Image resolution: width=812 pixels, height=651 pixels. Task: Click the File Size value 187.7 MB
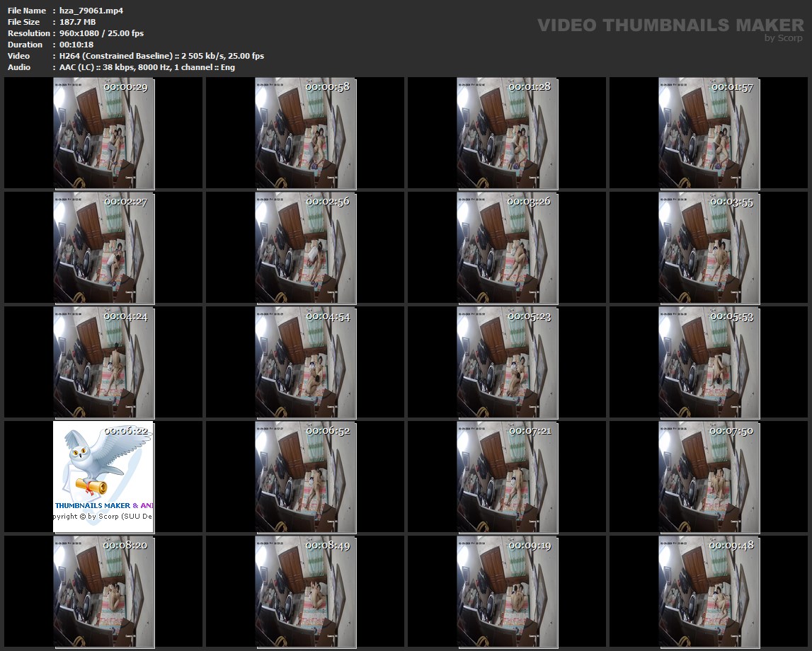pyautogui.click(x=78, y=22)
